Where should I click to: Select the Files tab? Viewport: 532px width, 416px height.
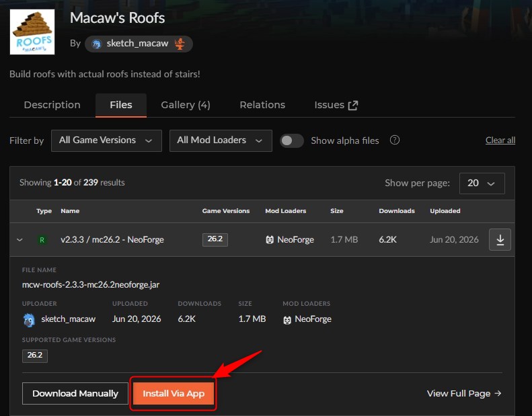click(121, 105)
